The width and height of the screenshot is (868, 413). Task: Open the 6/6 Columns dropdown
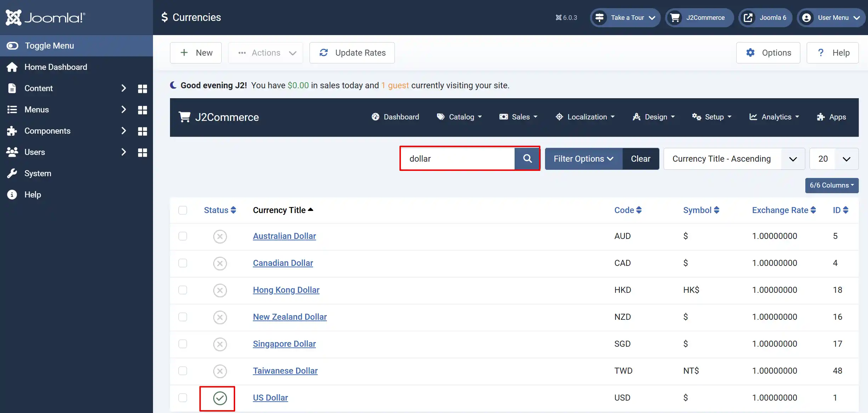click(x=832, y=185)
